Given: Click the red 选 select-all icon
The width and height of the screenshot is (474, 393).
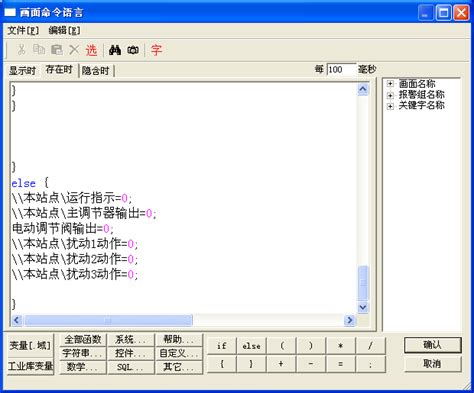Looking at the screenshot, I should click(x=91, y=50).
